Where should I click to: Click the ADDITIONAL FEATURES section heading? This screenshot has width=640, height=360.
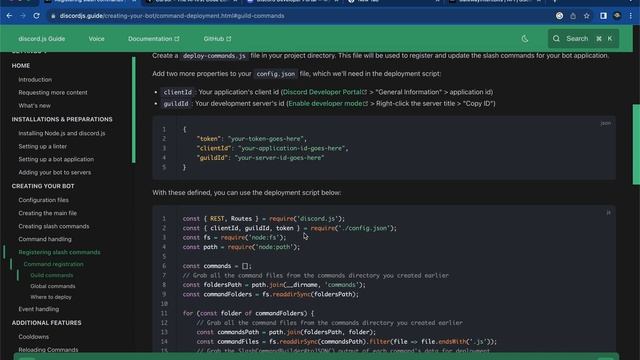click(47, 323)
